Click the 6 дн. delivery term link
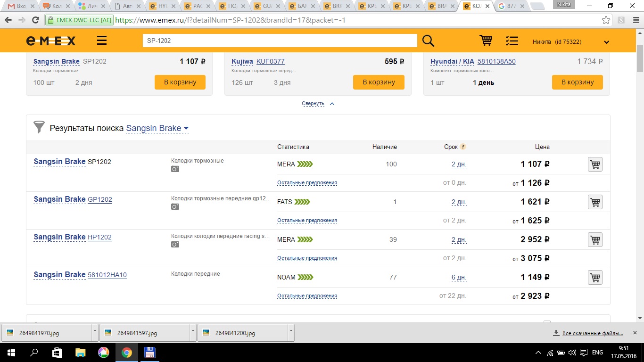This screenshot has width=644, height=362. click(459, 278)
